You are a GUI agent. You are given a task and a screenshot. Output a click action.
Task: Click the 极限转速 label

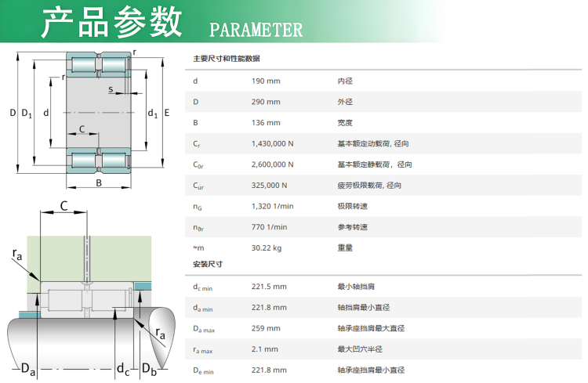(x=353, y=206)
